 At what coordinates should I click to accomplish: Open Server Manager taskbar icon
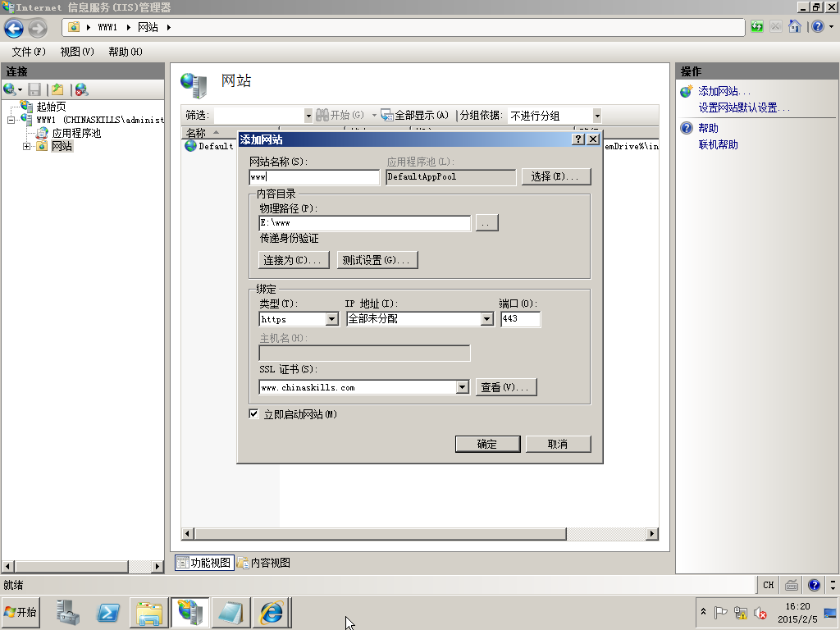67,612
